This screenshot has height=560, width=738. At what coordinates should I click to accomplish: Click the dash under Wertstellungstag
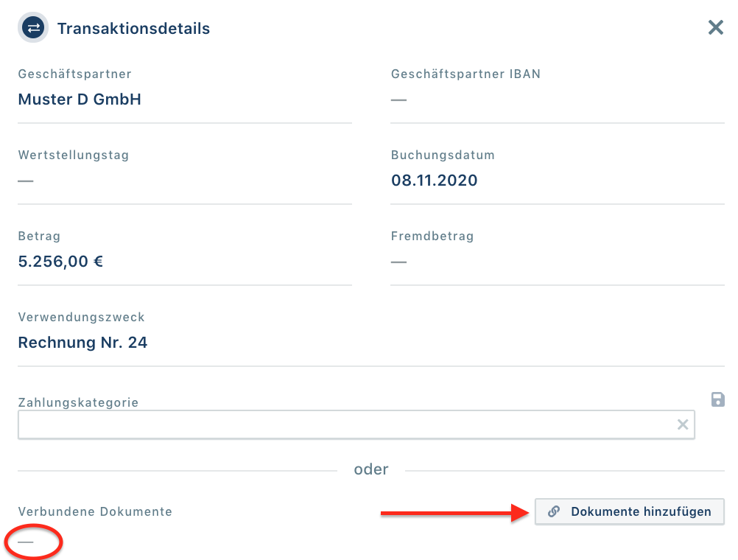click(25, 180)
